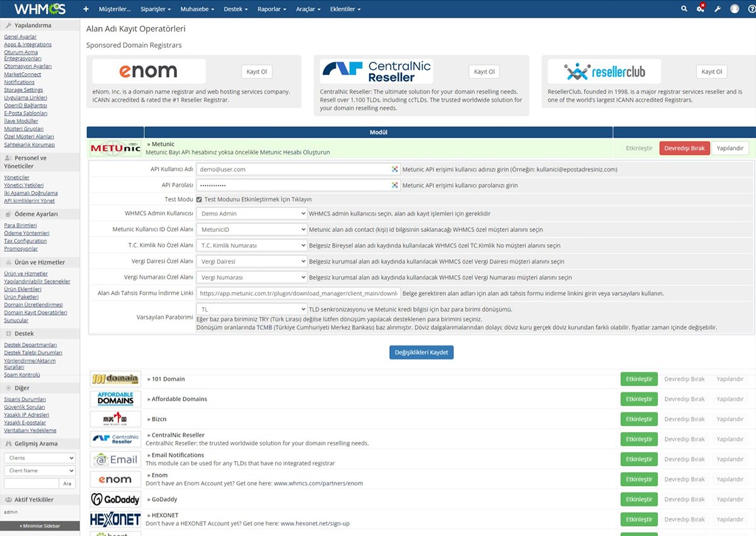Open Vergi Numarası Özel Alanı dropdown
Image resolution: width=756 pixels, height=536 pixels.
click(251, 277)
